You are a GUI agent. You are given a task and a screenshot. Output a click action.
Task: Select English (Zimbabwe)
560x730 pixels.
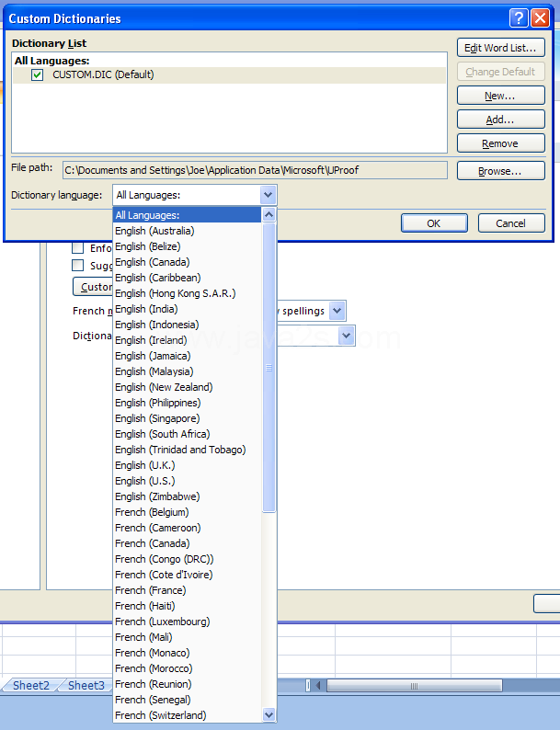point(188,496)
